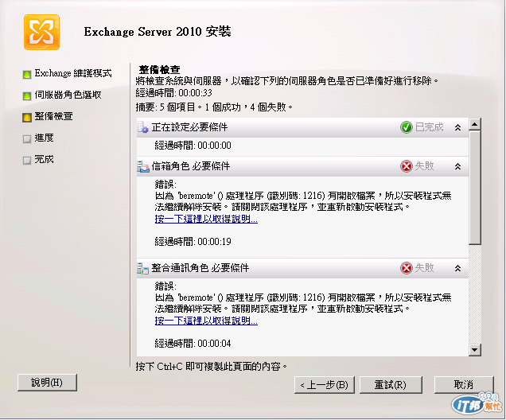Go back with 上一步(B) button
This screenshot has height=420, width=506.
coord(325,385)
